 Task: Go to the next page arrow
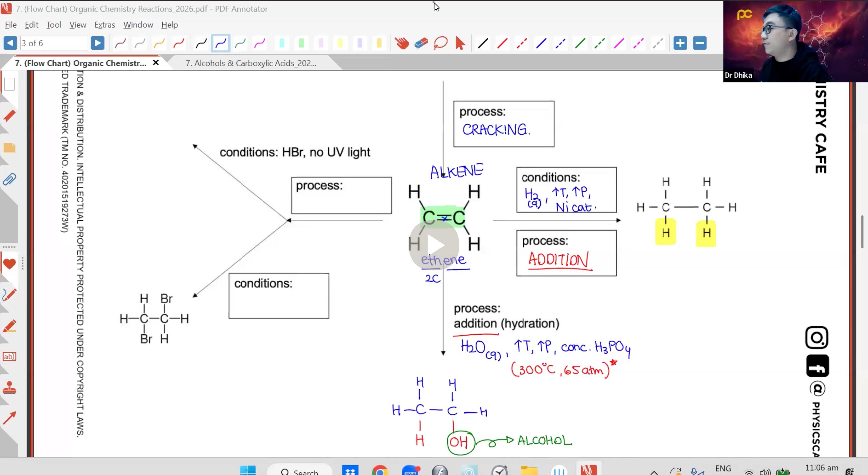click(x=97, y=43)
